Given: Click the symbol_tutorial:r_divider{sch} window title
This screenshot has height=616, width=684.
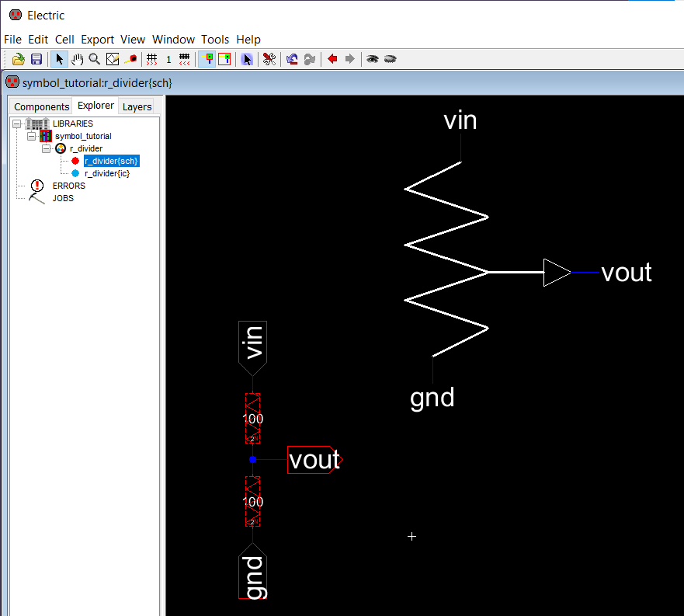Looking at the screenshot, I should tap(97, 83).
